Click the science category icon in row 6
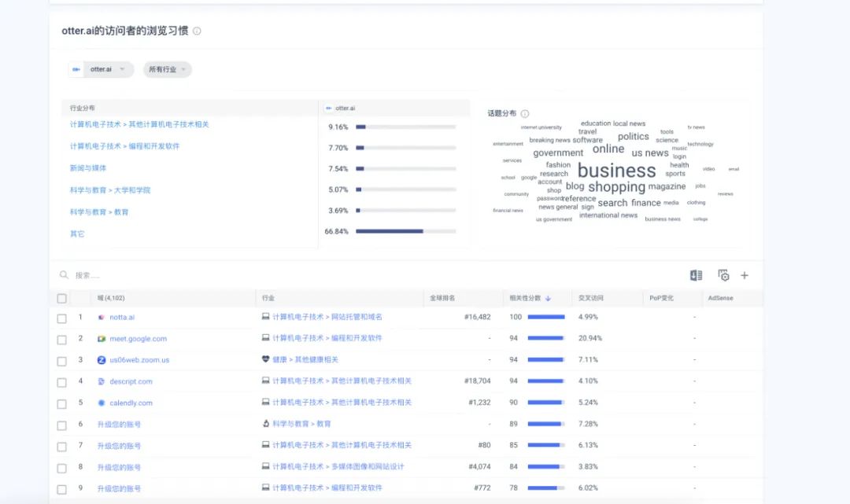Image resolution: width=850 pixels, height=504 pixels. point(266,423)
